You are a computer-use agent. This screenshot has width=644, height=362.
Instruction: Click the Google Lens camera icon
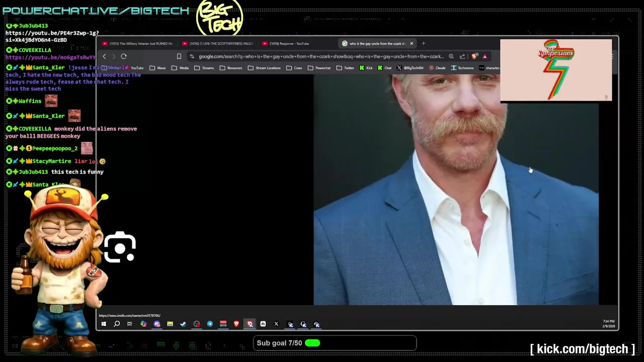tap(120, 247)
